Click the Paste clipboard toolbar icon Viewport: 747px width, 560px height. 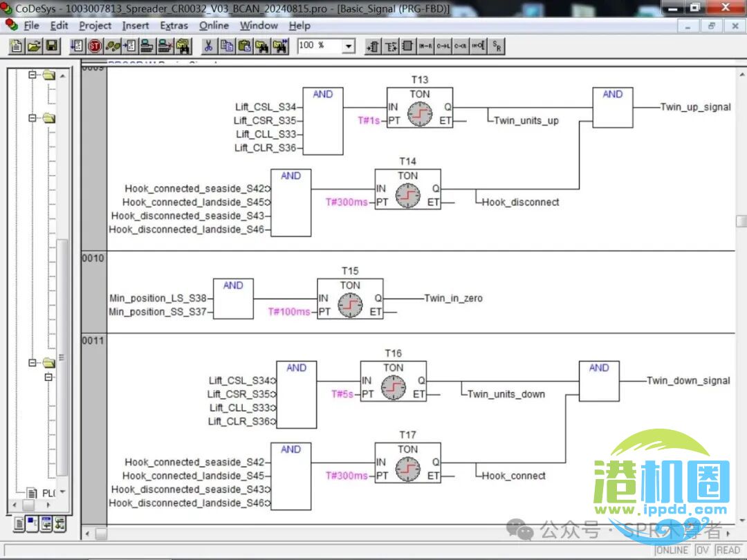point(244,46)
